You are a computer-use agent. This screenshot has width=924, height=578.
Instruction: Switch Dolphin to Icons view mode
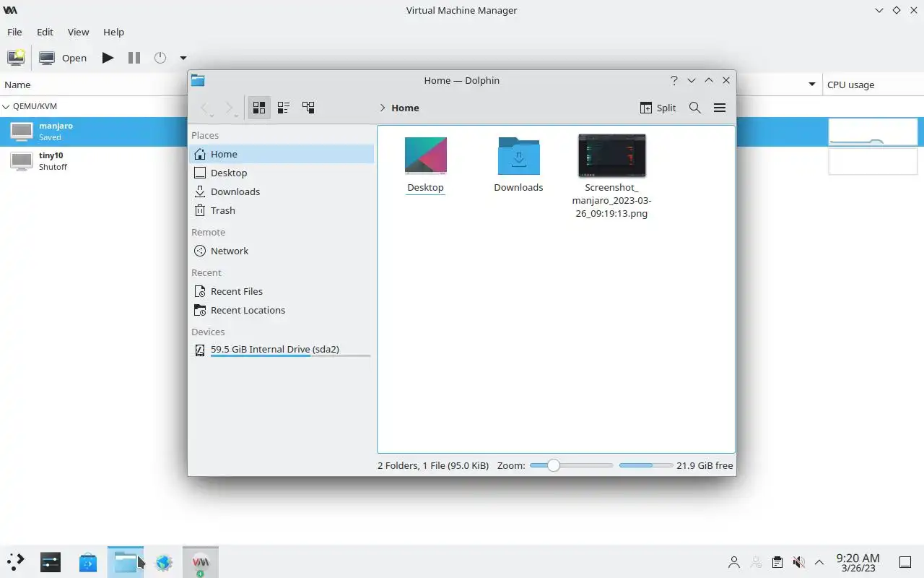click(259, 108)
